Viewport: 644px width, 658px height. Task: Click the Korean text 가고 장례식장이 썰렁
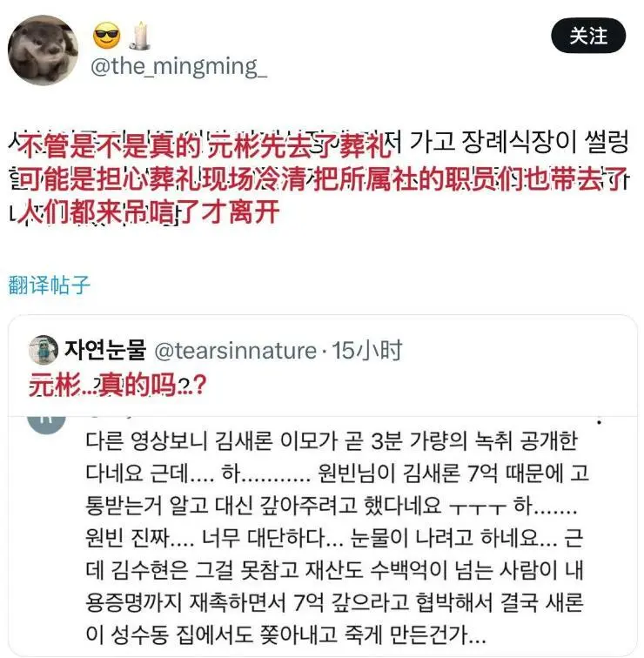[x=518, y=143]
